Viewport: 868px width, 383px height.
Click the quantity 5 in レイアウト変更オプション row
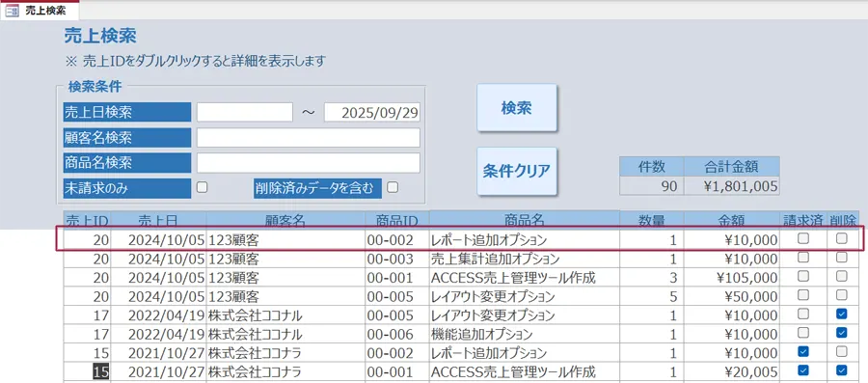point(652,297)
